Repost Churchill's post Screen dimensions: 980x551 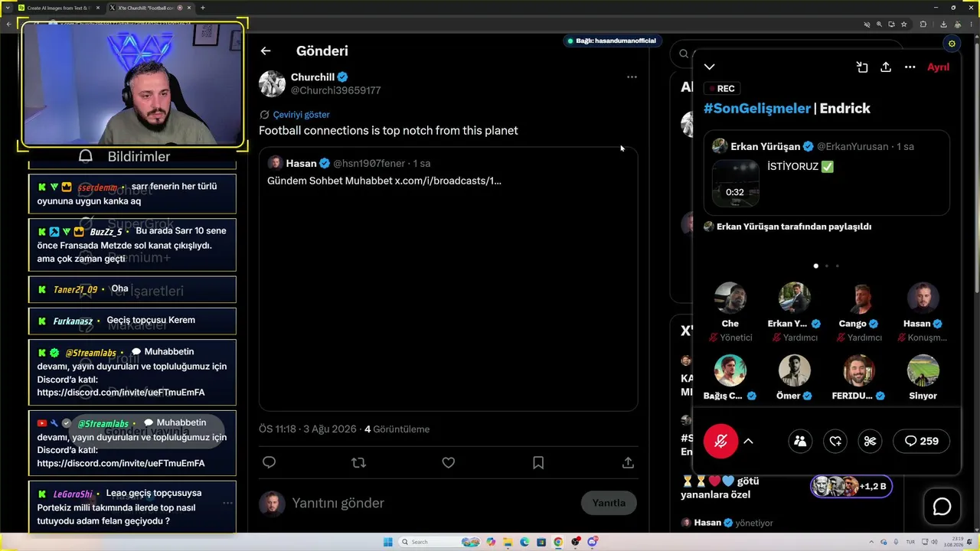358,462
